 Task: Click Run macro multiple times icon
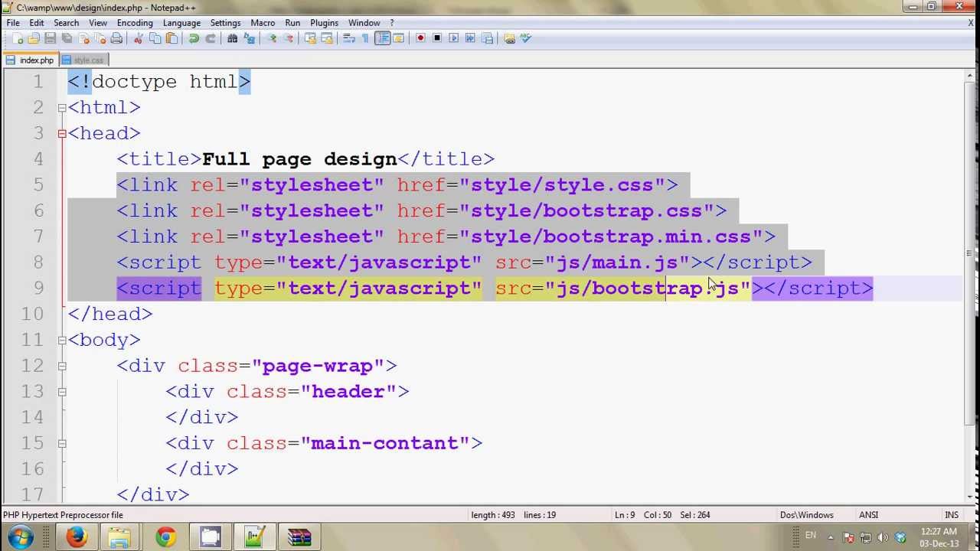point(470,38)
